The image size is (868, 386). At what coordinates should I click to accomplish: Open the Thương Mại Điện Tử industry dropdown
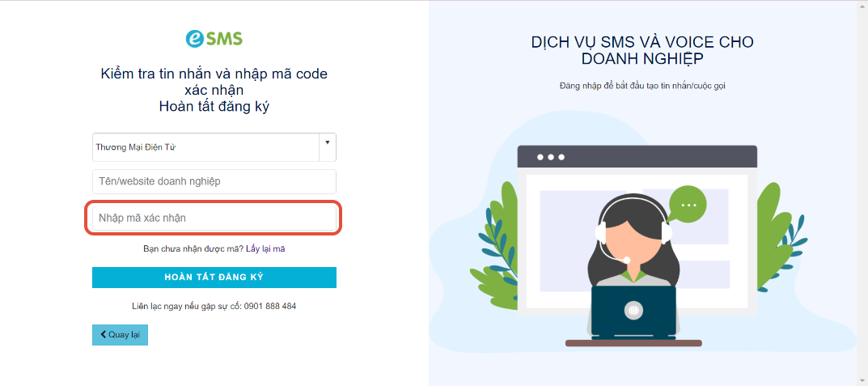pos(214,147)
